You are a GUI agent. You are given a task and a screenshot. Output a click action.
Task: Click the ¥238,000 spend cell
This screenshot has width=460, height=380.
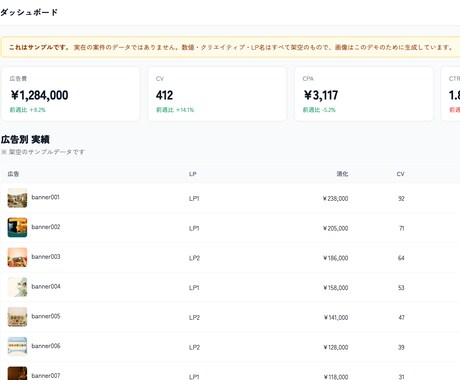pos(336,199)
